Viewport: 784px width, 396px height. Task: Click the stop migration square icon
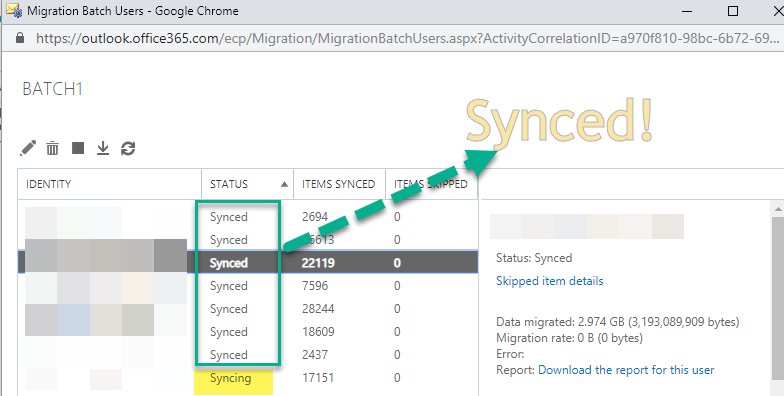click(78, 148)
